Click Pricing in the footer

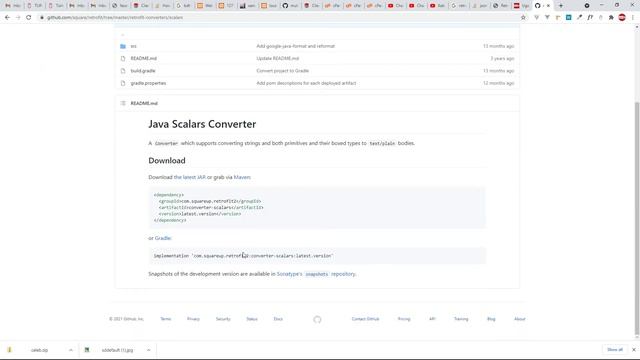pyautogui.click(x=404, y=319)
